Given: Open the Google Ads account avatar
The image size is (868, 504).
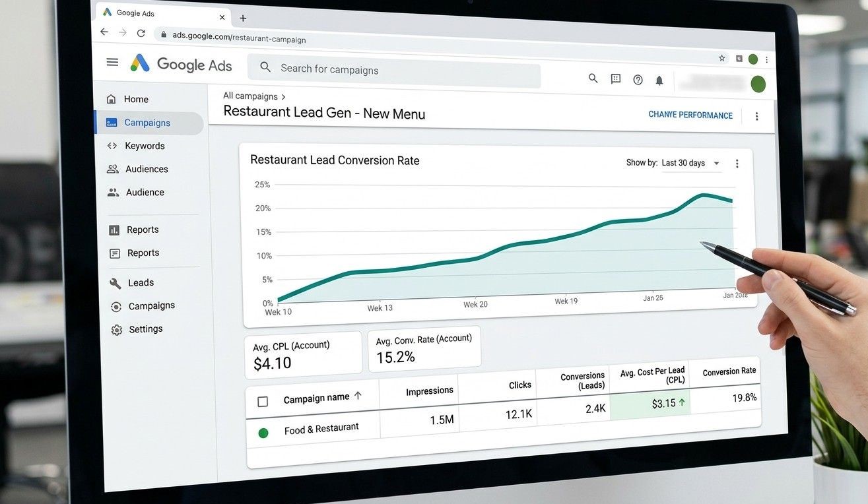Looking at the screenshot, I should click(758, 84).
